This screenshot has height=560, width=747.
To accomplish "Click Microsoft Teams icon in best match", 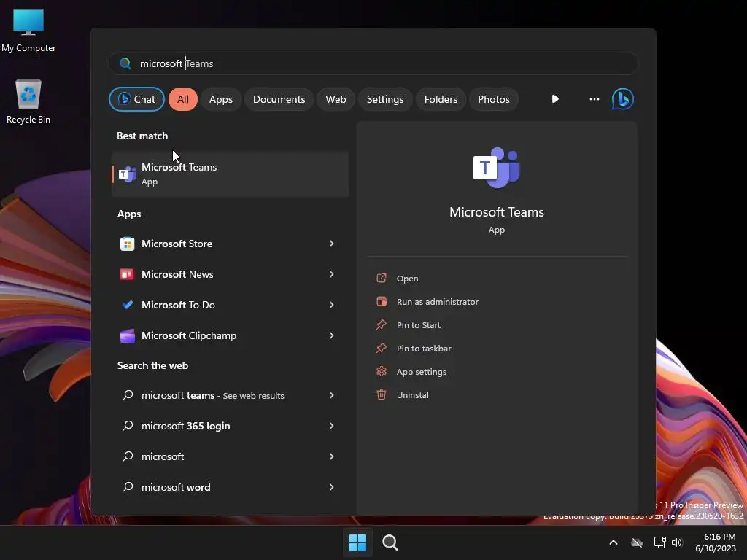I will [x=127, y=174].
